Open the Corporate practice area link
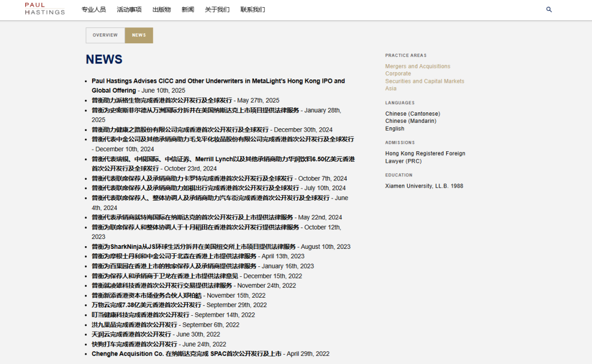Viewport: 592px width, 364px height. (x=398, y=73)
